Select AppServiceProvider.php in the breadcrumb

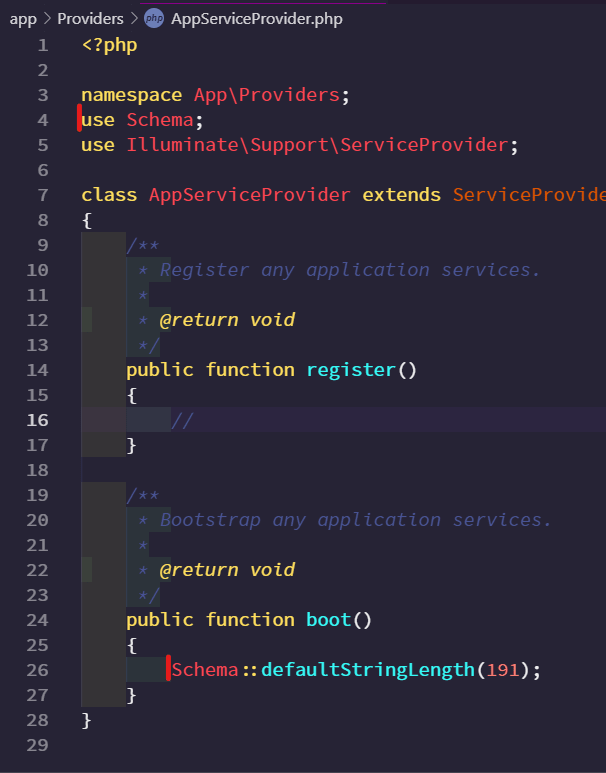tap(257, 19)
